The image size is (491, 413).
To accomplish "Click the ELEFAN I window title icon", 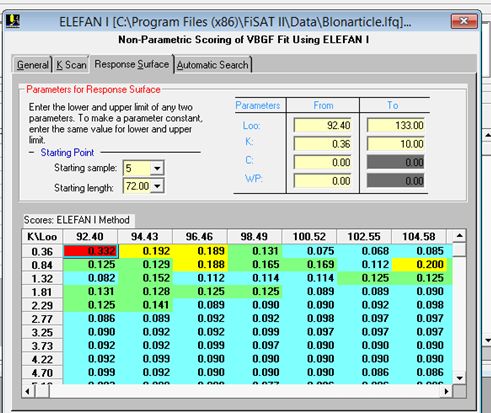I will (x=13, y=21).
